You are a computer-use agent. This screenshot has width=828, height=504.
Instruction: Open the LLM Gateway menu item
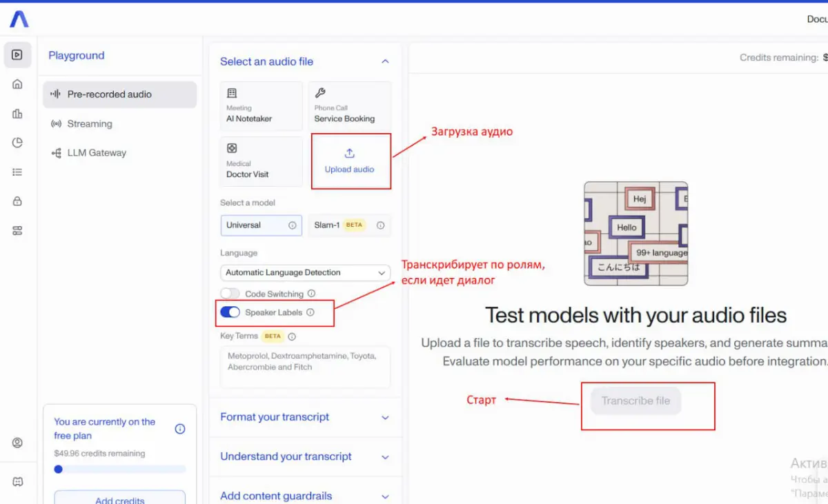pyautogui.click(x=97, y=153)
